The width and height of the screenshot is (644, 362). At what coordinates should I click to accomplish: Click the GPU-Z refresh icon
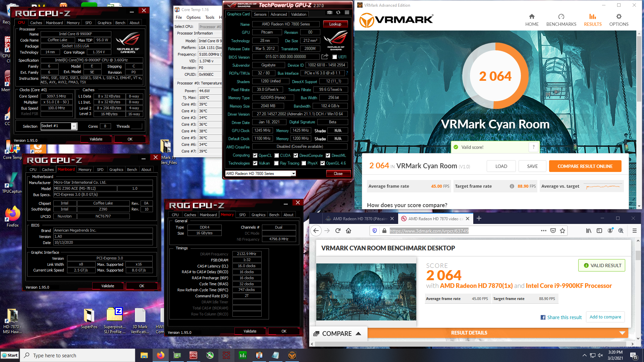[x=338, y=13]
